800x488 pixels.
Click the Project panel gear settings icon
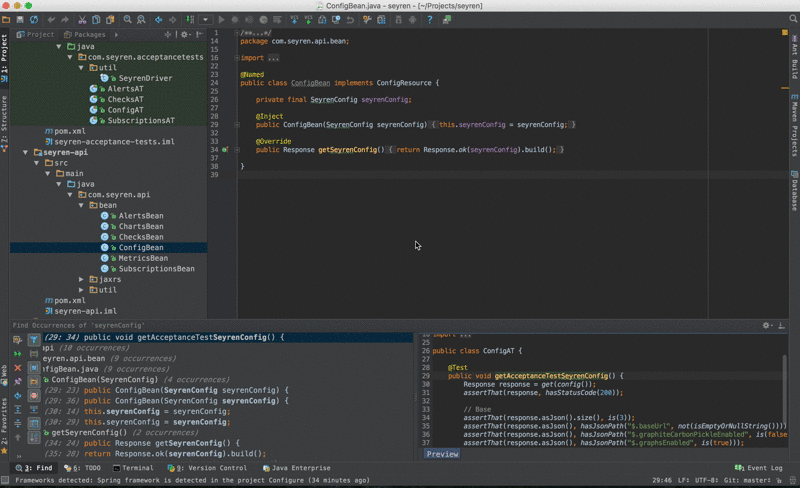[x=184, y=35]
